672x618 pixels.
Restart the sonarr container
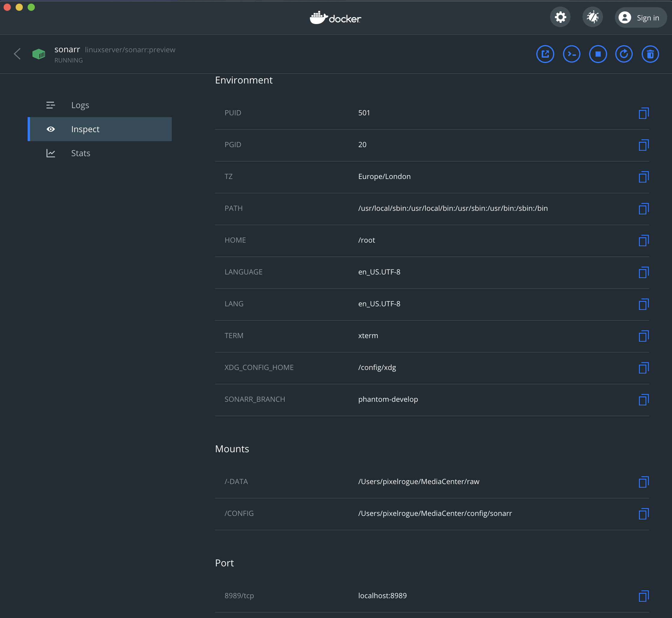[624, 54]
